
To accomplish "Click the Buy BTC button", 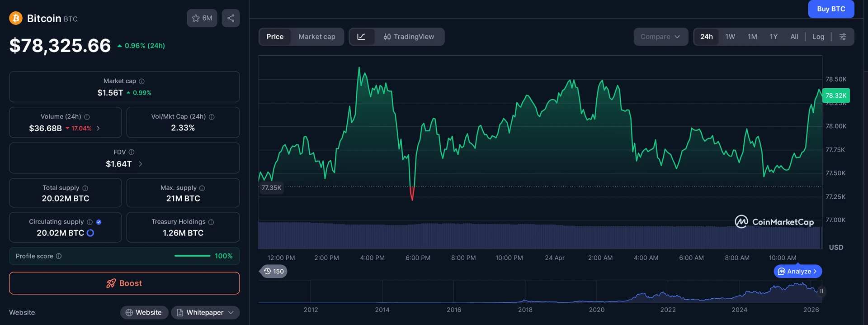I will pyautogui.click(x=831, y=9).
